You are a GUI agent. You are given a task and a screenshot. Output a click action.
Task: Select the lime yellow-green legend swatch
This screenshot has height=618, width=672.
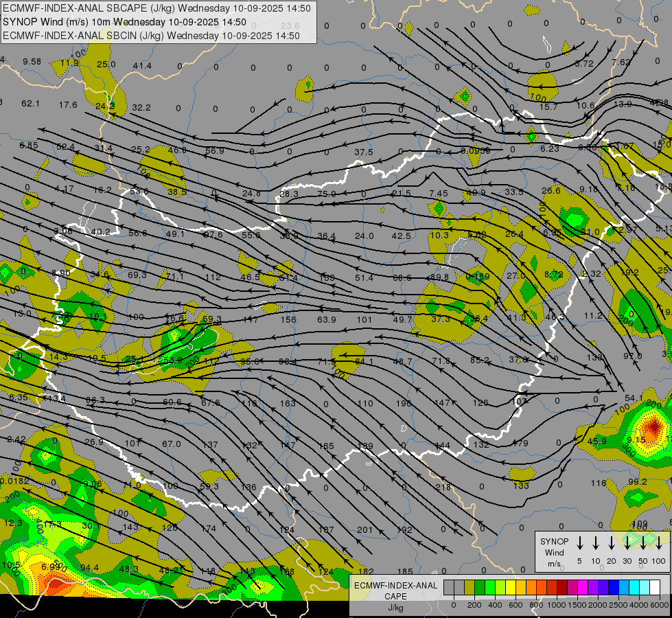pyautogui.click(x=500, y=588)
